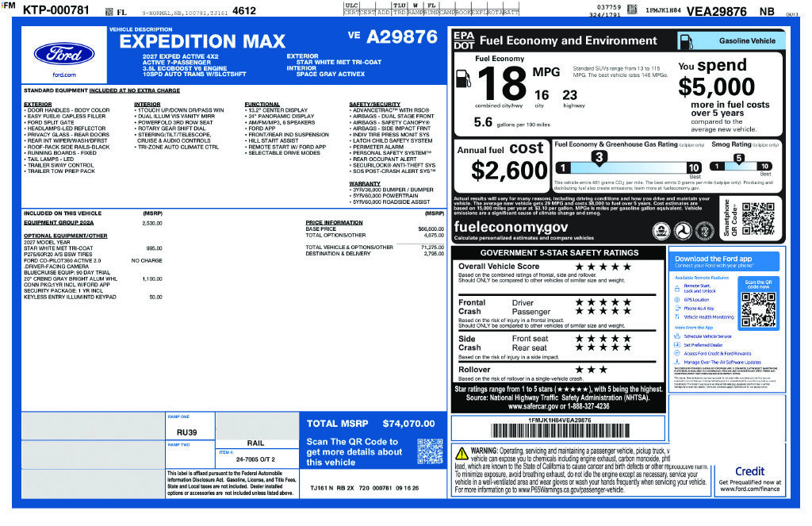Click the Phone As A Key icon
Screen dimensions: 812x526
(x=677, y=308)
